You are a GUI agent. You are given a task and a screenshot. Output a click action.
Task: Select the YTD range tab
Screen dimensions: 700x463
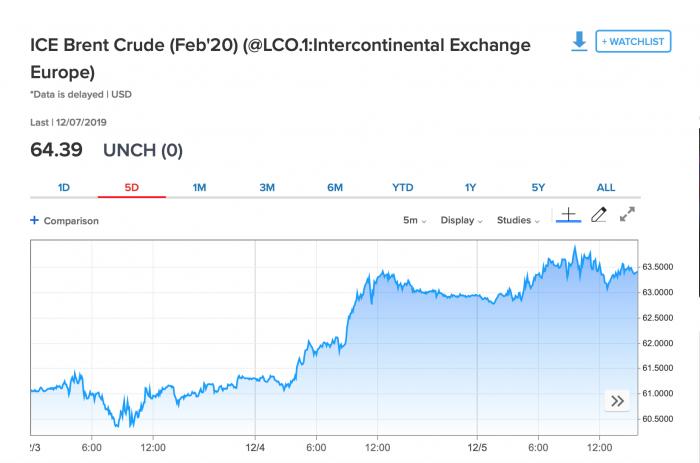(x=403, y=187)
